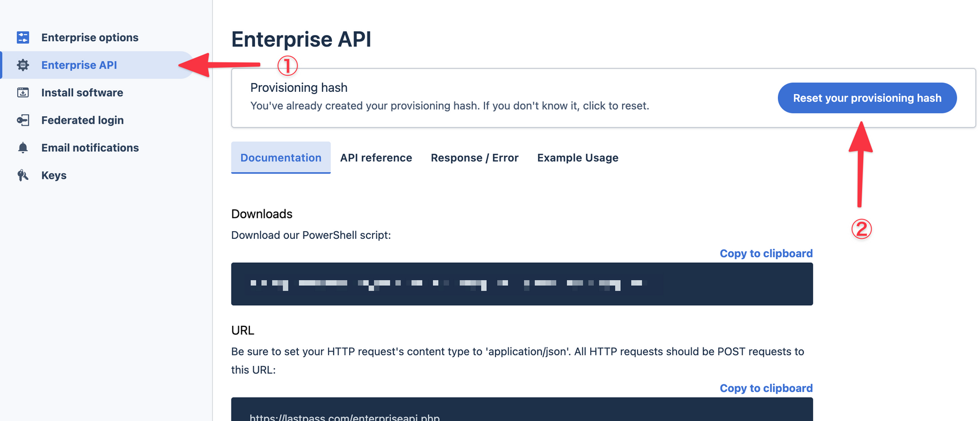Copy PowerShell script to clipboard
Screen dimensions: 980x421
click(766, 253)
